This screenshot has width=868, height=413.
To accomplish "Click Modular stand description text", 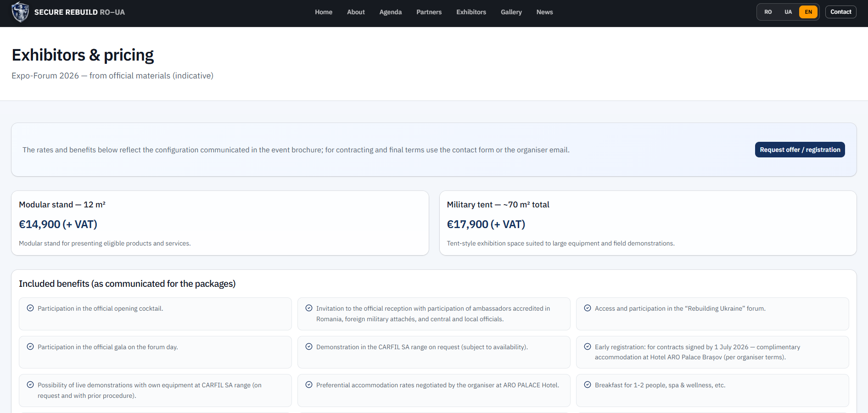I will (105, 243).
